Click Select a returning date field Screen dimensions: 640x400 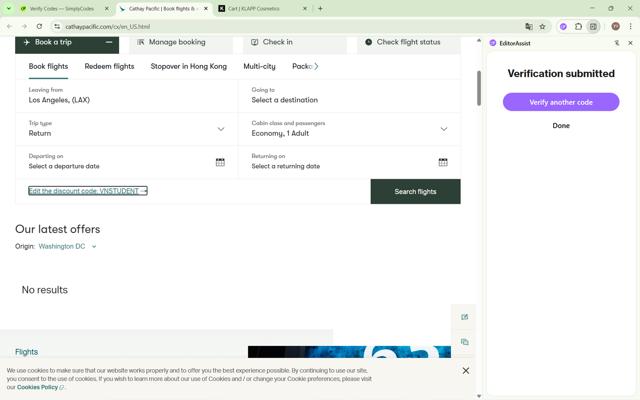[x=349, y=162]
